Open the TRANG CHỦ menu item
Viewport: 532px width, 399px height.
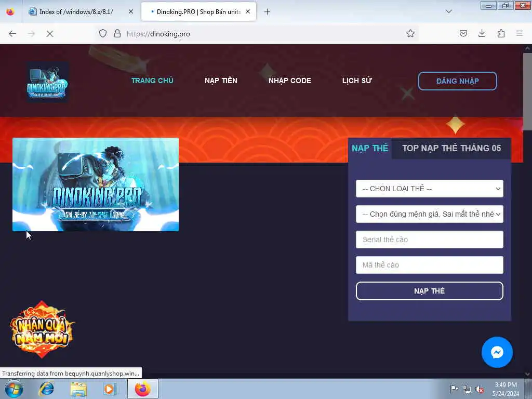[152, 81]
